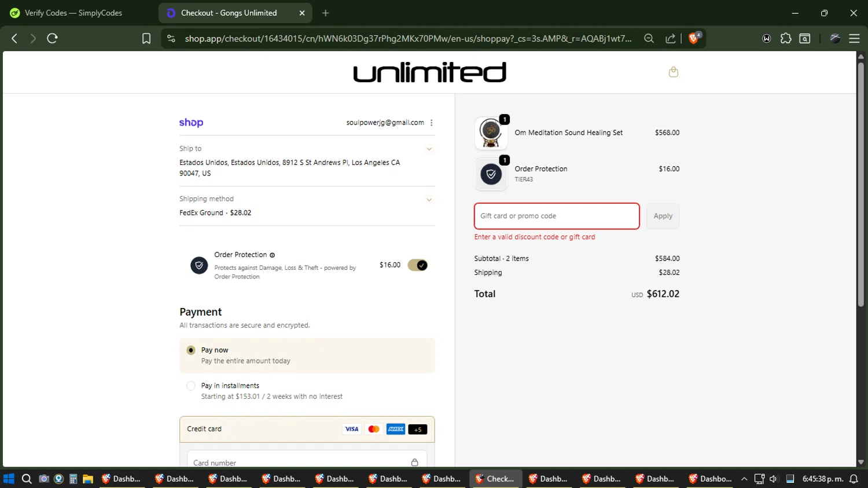Open Windows taskbar search

tap(27, 479)
